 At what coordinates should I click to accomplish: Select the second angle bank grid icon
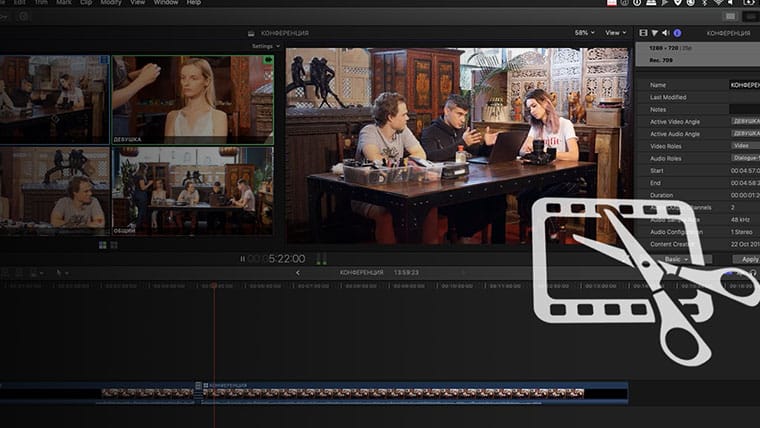[x=114, y=245]
